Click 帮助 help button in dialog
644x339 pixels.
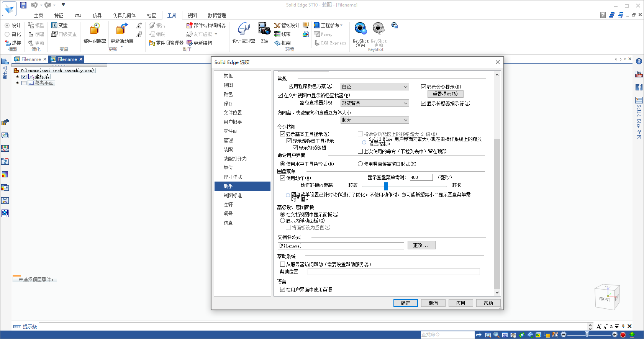point(488,303)
